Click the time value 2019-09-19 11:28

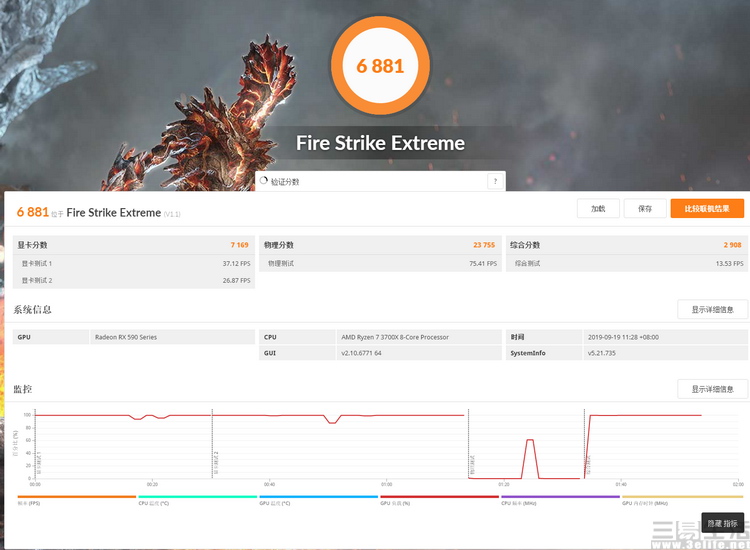[623, 337]
